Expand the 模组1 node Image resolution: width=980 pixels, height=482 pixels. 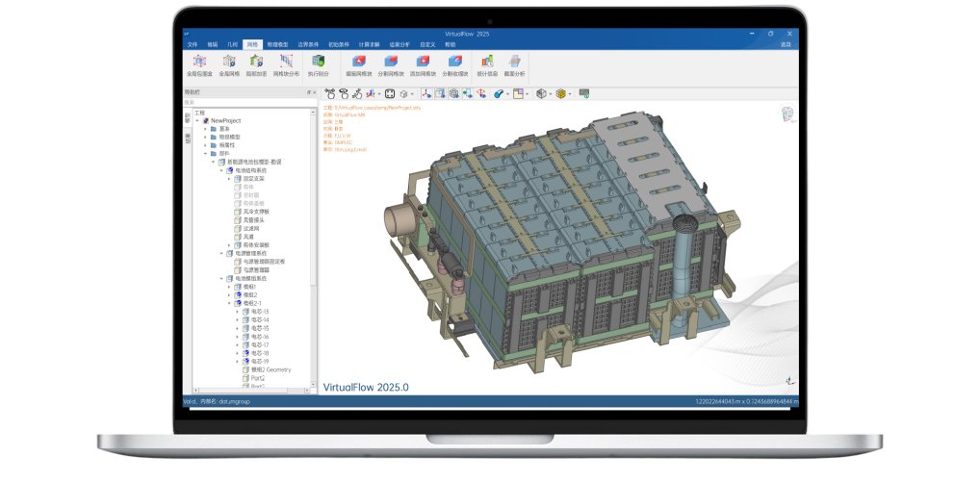point(229,287)
